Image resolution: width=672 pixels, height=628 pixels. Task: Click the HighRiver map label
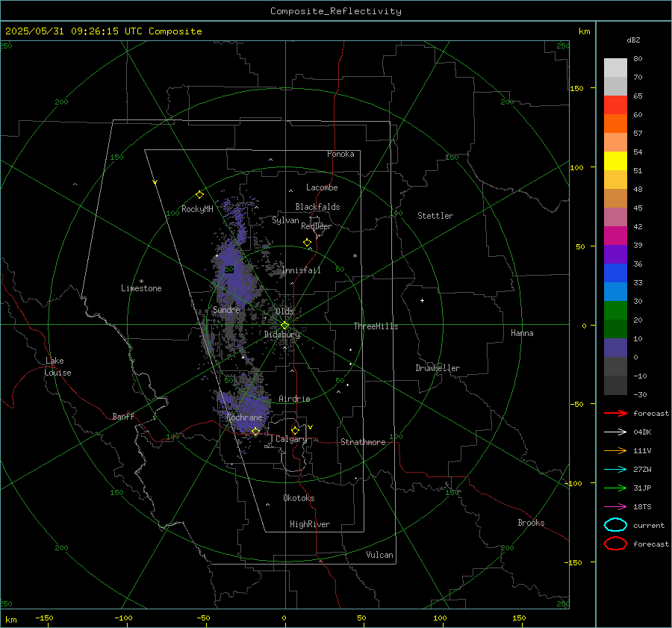pos(310,524)
